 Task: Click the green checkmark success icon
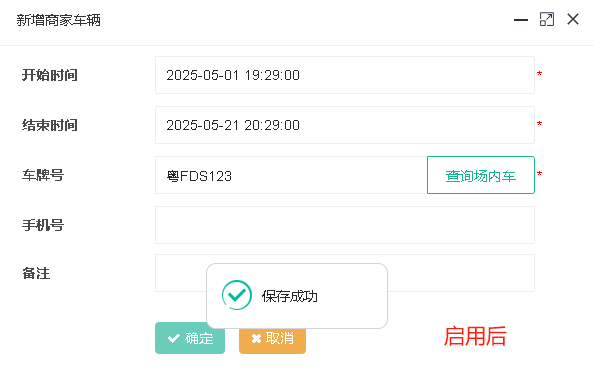pyautogui.click(x=237, y=295)
